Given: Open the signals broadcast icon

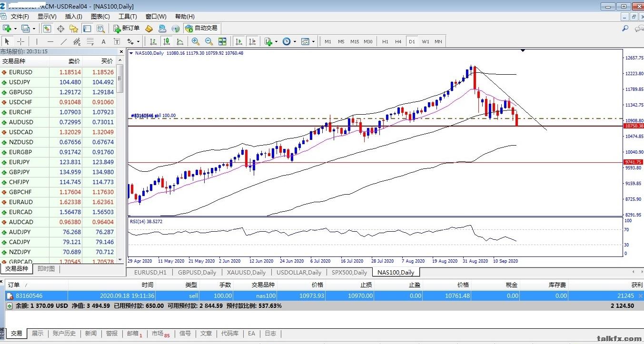Looking at the screenshot, I should [176, 29].
